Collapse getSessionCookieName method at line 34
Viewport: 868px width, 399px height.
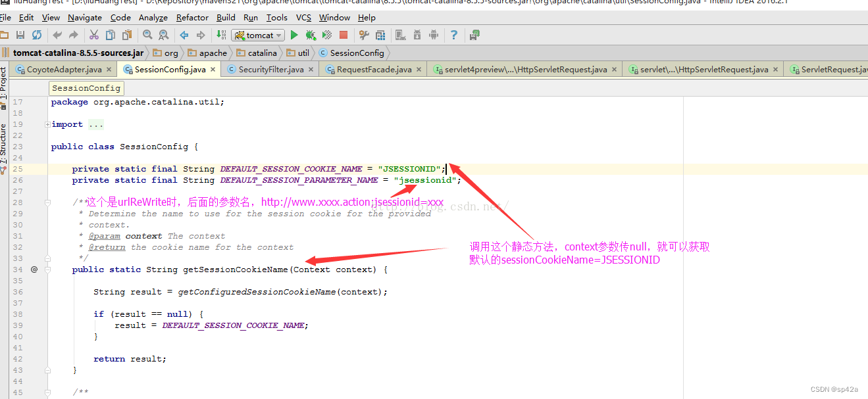[x=47, y=270]
